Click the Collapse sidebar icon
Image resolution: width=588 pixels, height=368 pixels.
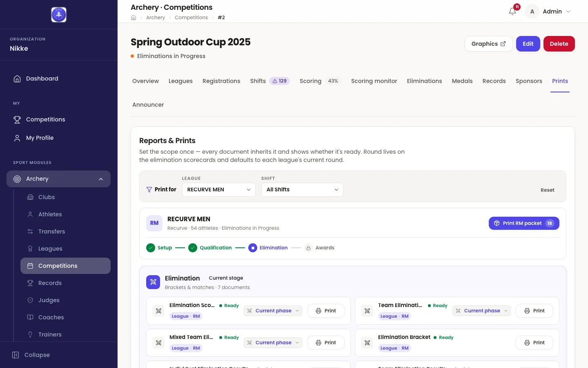click(x=16, y=355)
